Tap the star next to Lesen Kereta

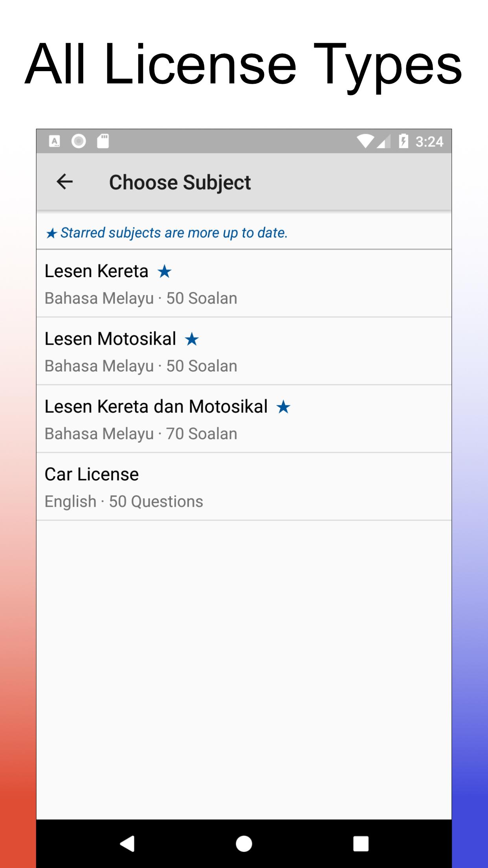tap(164, 271)
